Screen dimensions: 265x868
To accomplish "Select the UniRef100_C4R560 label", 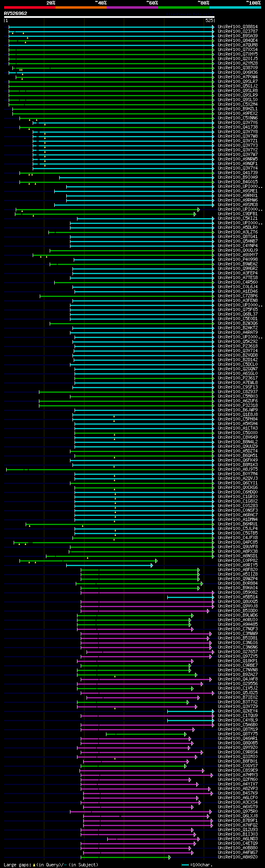I will 238,282.
